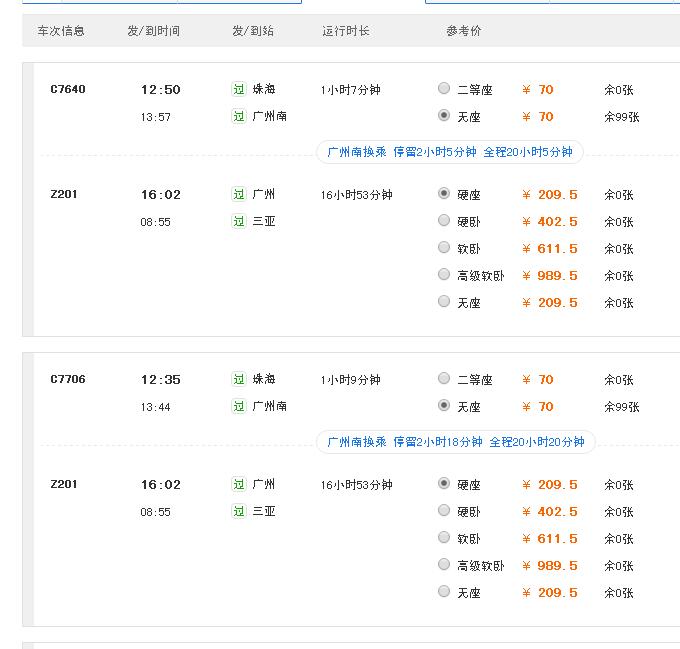Select 高级软卧 radio in first Z201 section
The height and width of the screenshot is (649, 680).
(x=444, y=274)
